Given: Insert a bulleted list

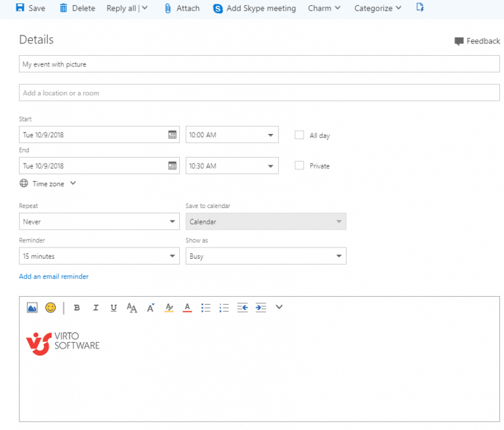Looking at the screenshot, I should coord(205,307).
